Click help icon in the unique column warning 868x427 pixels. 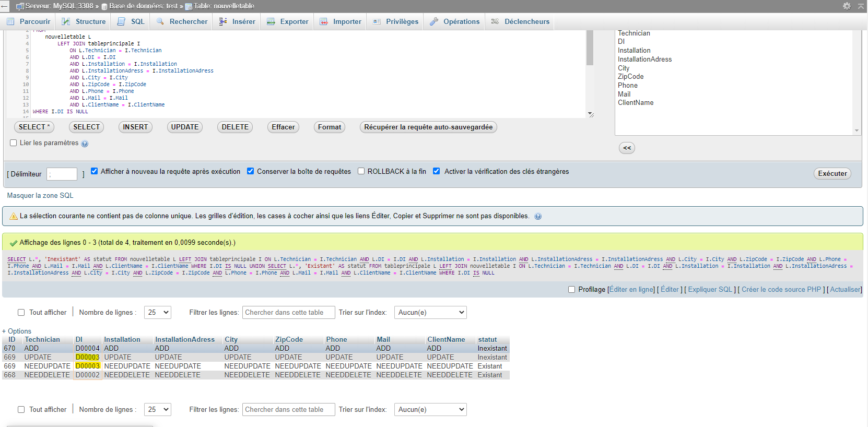click(x=538, y=216)
